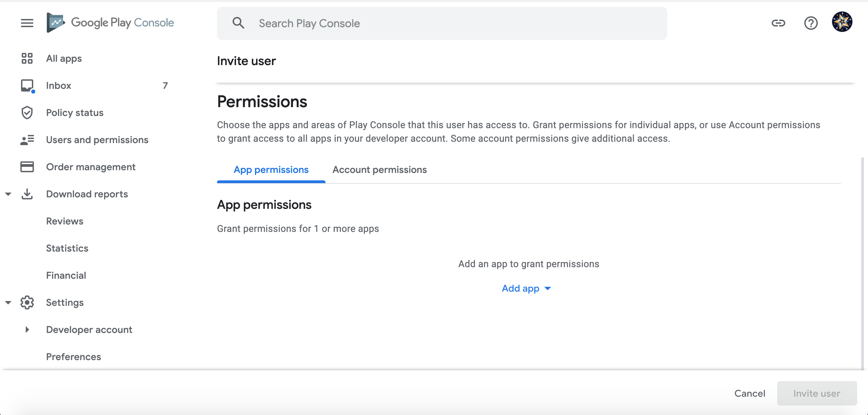Expand the Developer account submenu

27,330
